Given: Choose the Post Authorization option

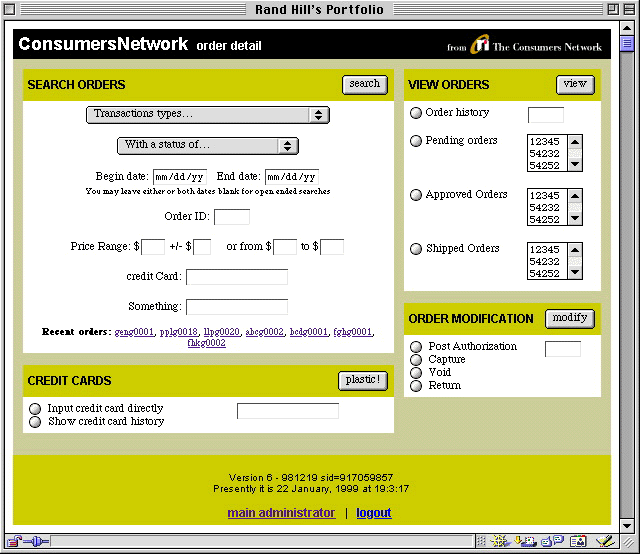Looking at the screenshot, I should pyautogui.click(x=416, y=347).
